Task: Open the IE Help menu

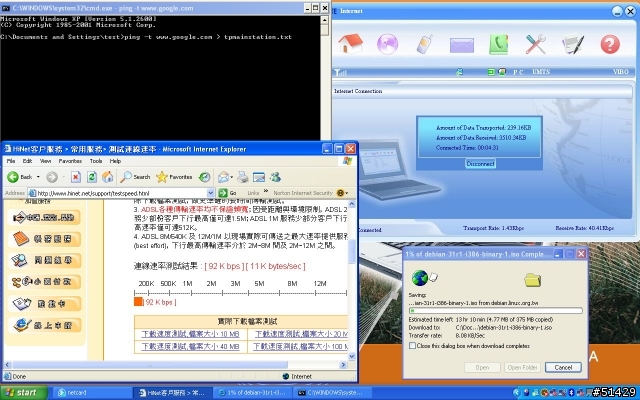Action: (116, 161)
